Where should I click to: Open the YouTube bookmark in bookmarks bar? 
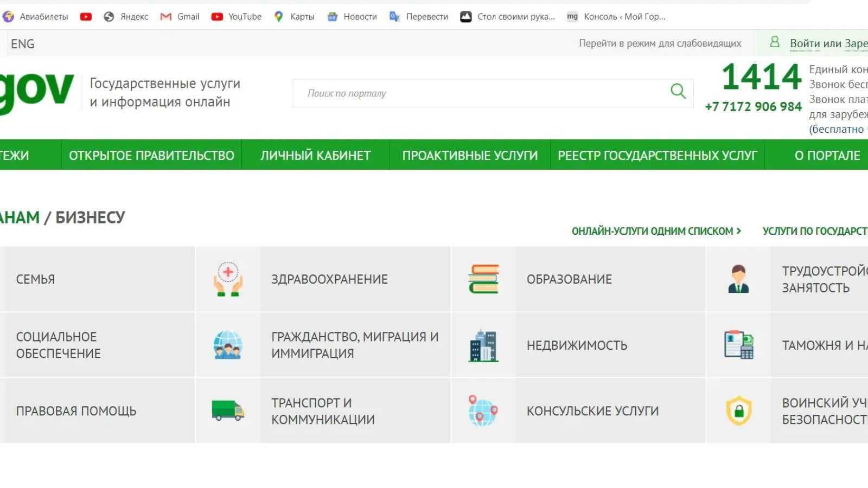pos(237,17)
